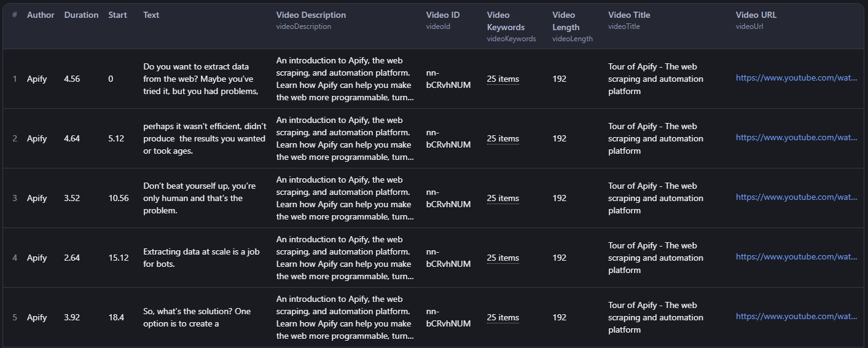This screenshot has height=348, width=868.
Task: Click the video length 192 in row 1
Action: 559,79
